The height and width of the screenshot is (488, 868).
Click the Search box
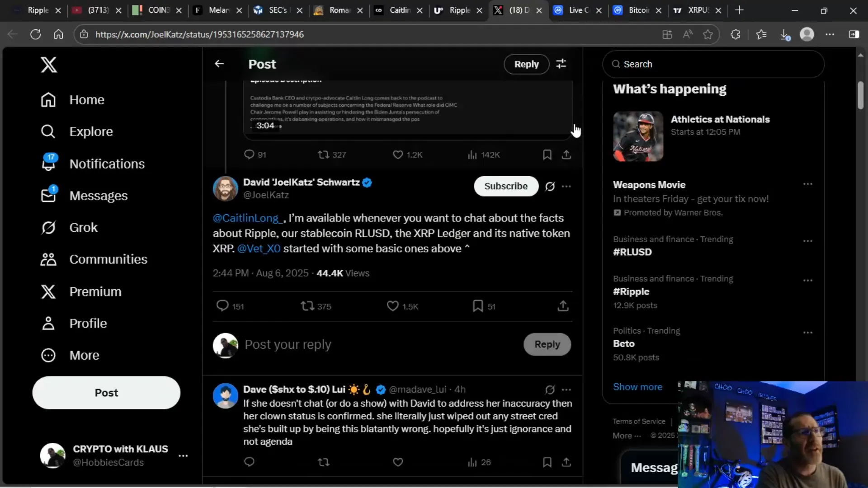click(713, 64)
